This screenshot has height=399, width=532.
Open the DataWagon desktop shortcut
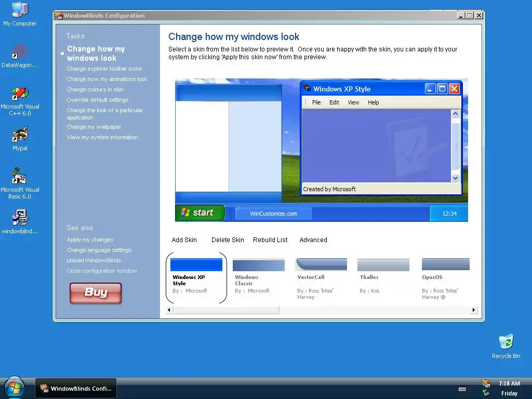click(20, 56)
